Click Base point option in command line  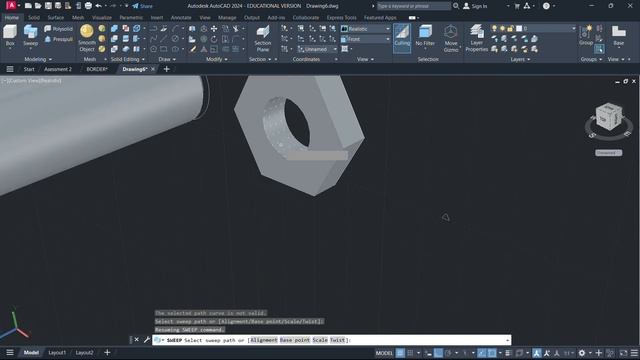tap(295, 340)
